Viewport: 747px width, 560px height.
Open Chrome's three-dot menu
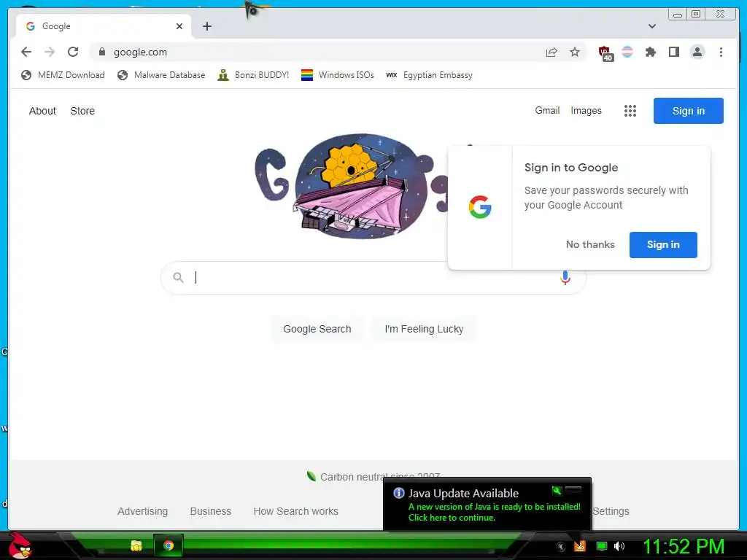click(x=721, y=52)
